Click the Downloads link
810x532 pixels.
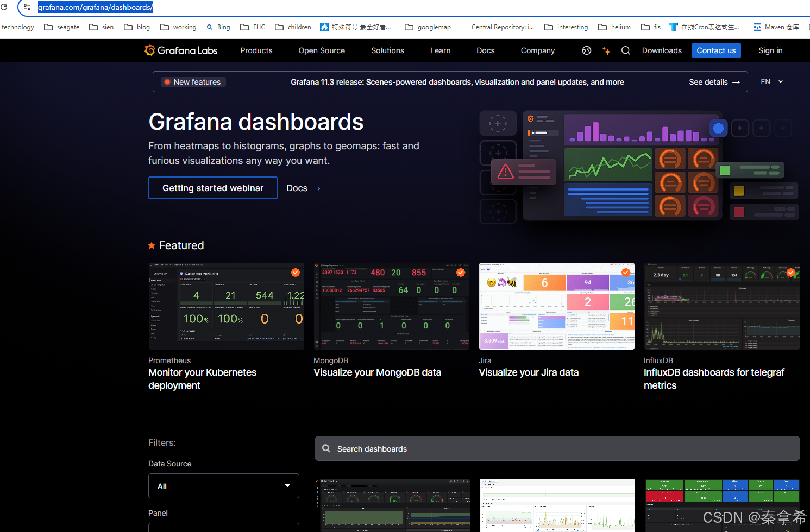(662, 50)
